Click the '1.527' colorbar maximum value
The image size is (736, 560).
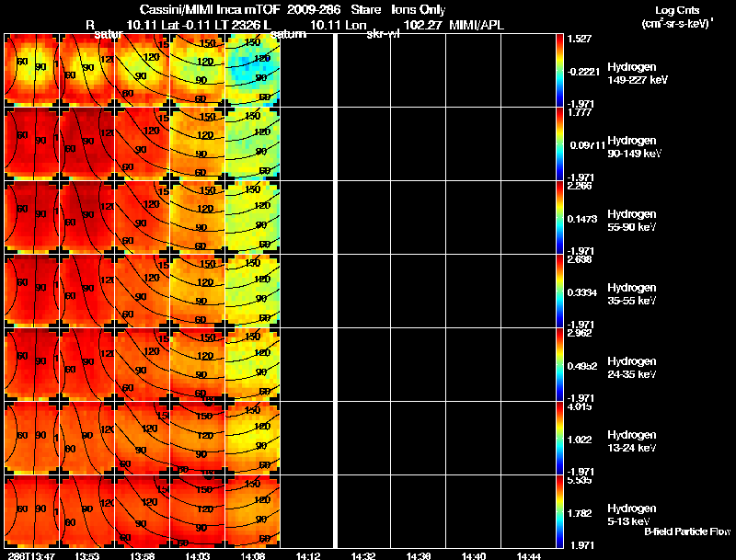pos(580,39)
